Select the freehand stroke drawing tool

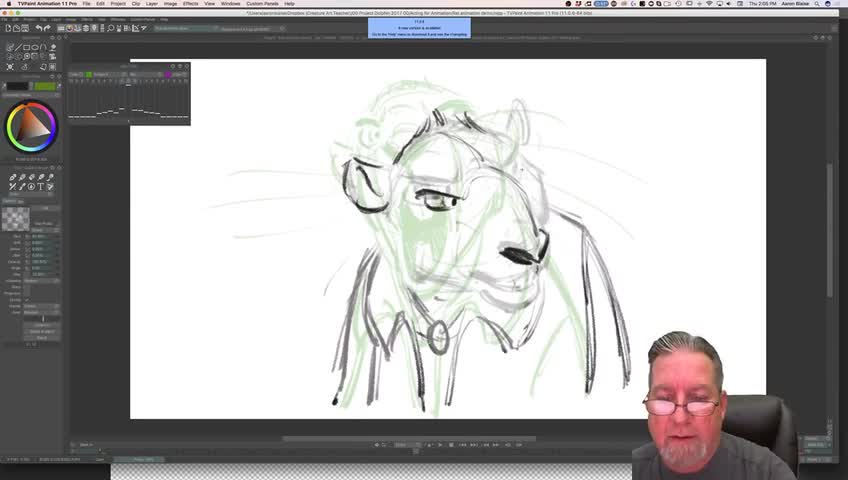[x=10, y=48]
